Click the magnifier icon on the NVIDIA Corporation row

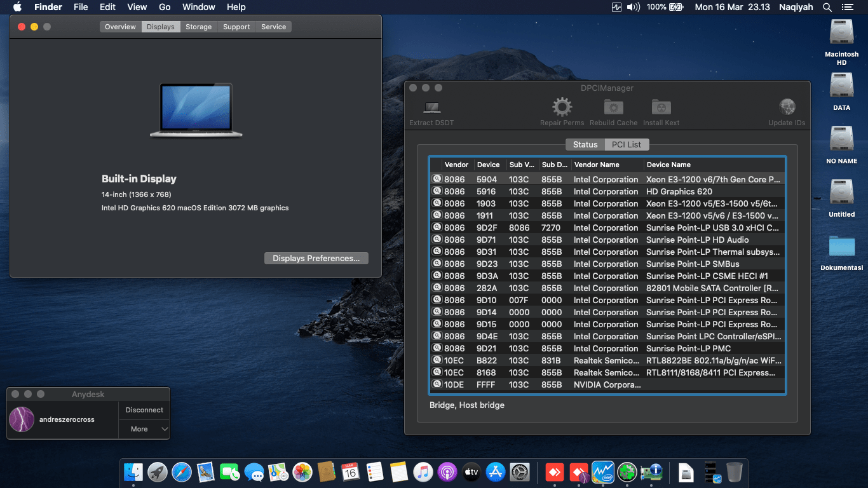[x=437, y=384]
